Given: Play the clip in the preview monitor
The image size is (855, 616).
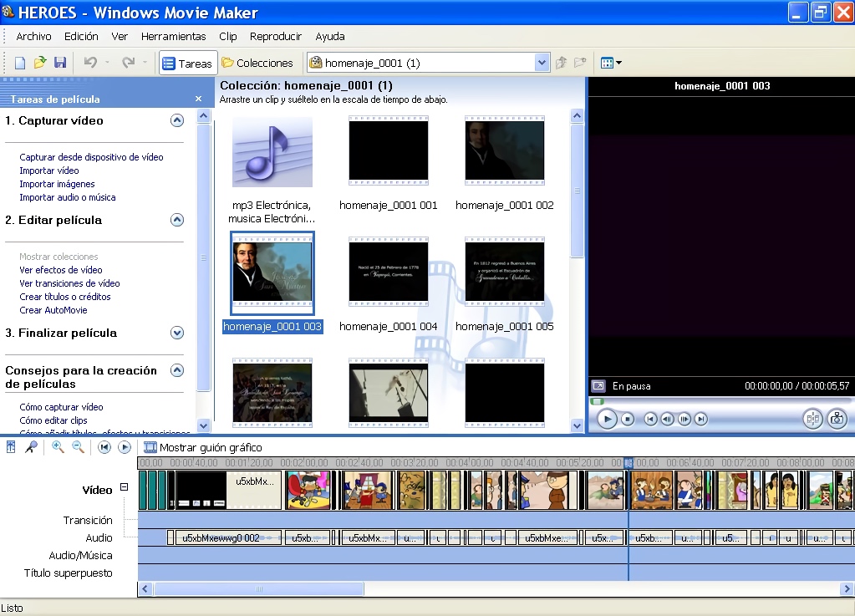Looking at the screenshot, I should pyautogui.click(x=607, y=420).
